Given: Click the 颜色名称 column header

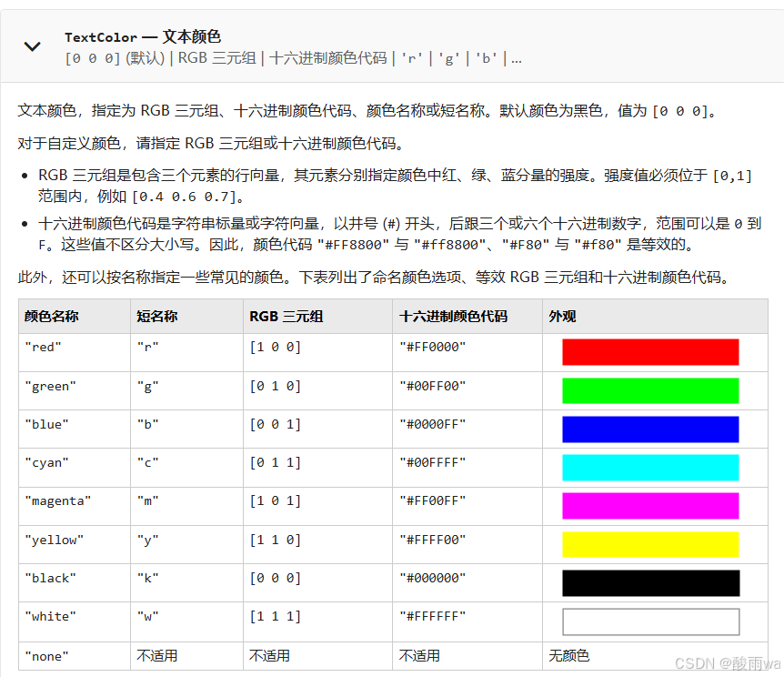Looking at the screenshot, I should click(x=75, y=317).
